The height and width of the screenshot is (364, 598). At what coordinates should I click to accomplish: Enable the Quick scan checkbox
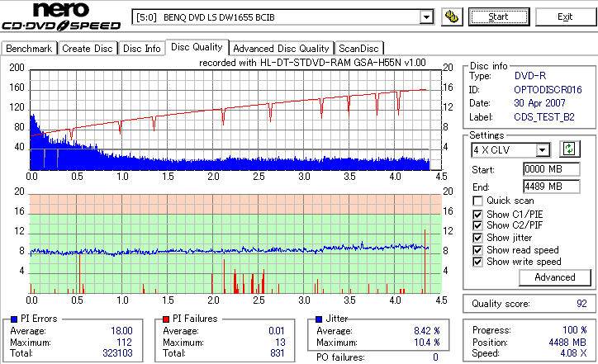point(477,201)
